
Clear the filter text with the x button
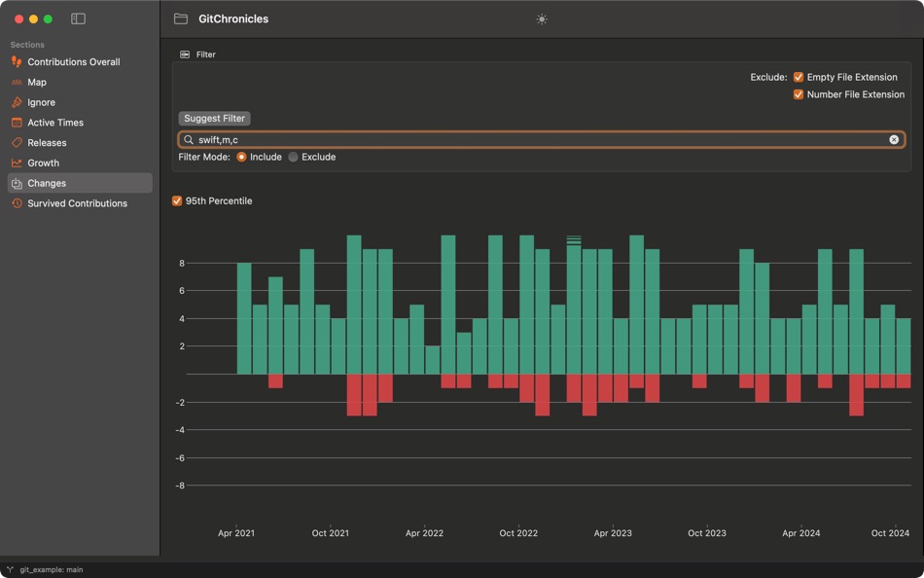coord(894,140)
